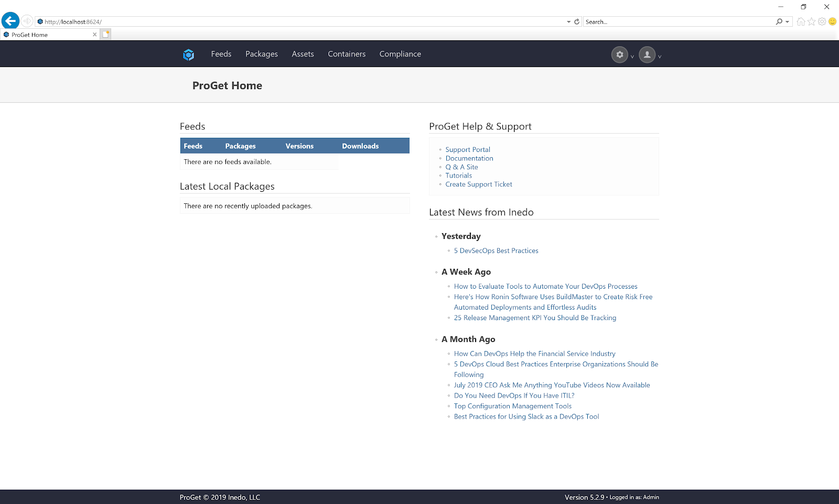Viewport: 839px width, 504px height.
Task: Open the Support Portal link
Action: 468,149
